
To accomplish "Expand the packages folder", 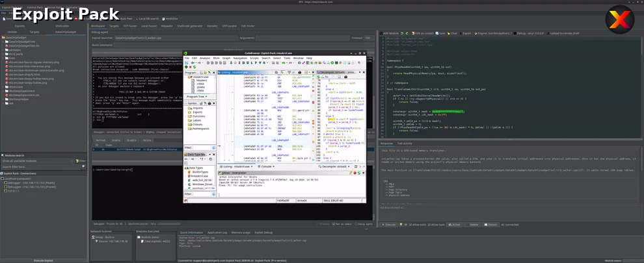I will (3, 50).
